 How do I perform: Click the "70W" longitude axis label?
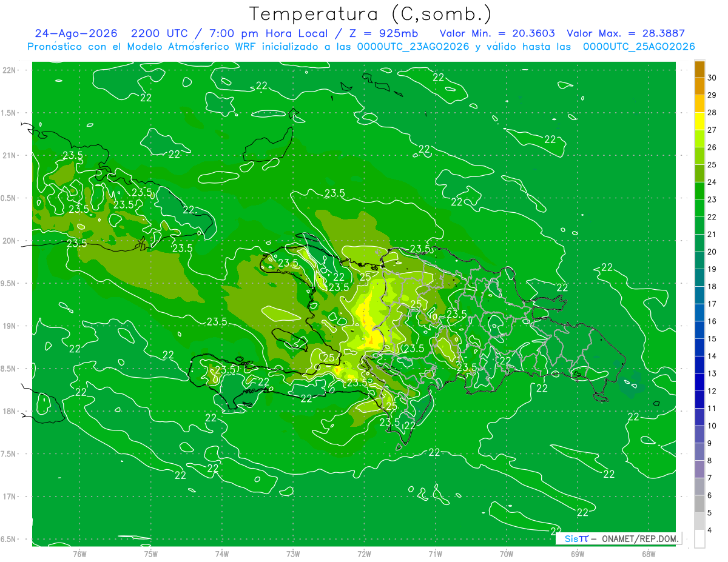coord(507,554)
